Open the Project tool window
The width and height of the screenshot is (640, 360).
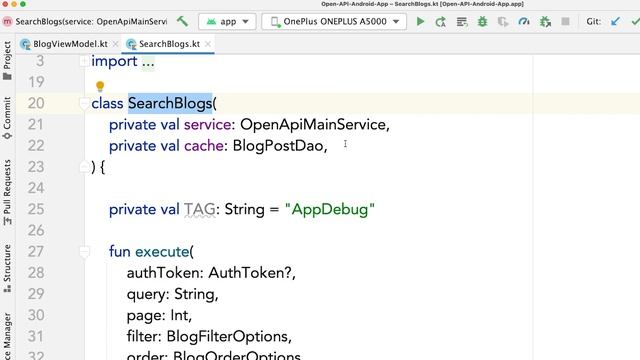pos(7,61)
